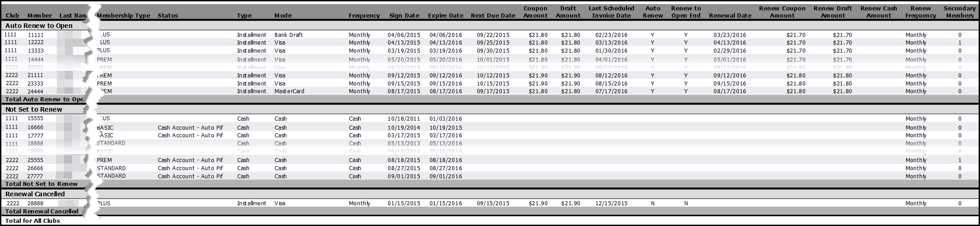Click the Mode column header
The height and width of the screenshot is (226, 980).
[283, 16]
